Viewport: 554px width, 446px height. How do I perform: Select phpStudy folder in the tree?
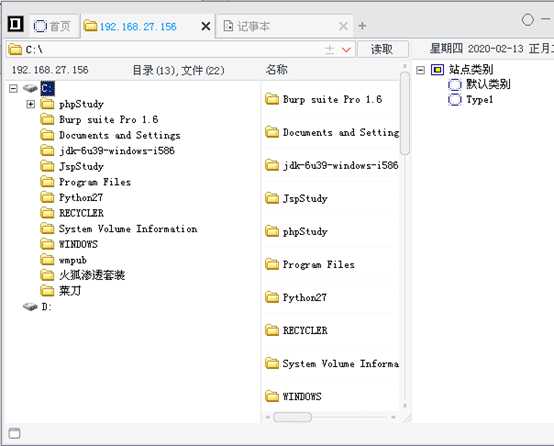point(81,104)
